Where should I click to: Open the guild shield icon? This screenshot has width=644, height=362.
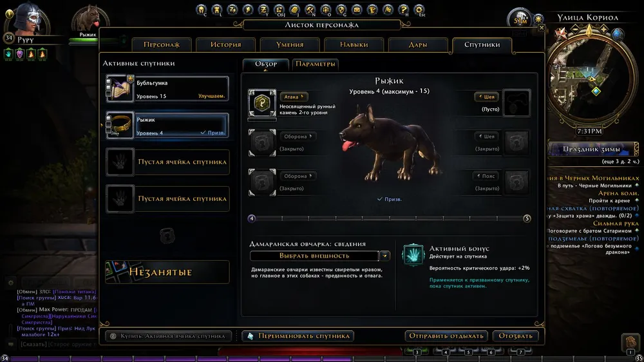(341, 10)
